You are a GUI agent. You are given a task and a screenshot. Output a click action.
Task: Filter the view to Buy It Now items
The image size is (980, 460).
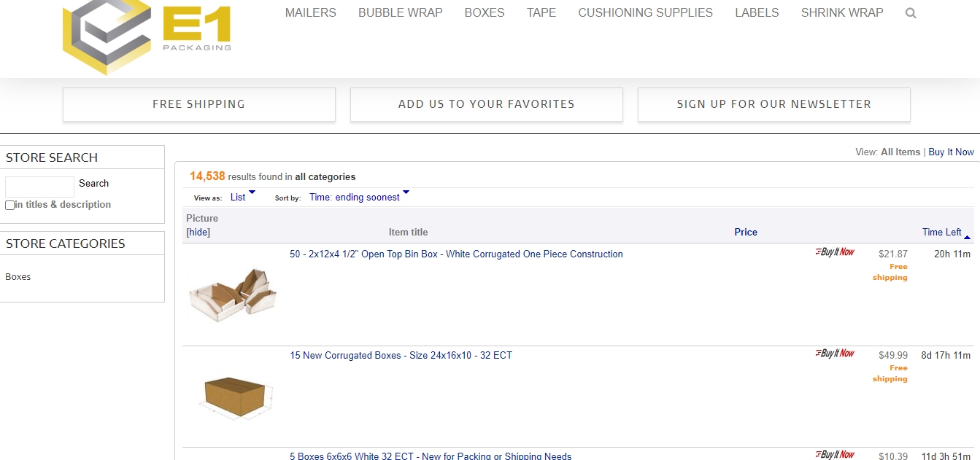tap(951, 152)
